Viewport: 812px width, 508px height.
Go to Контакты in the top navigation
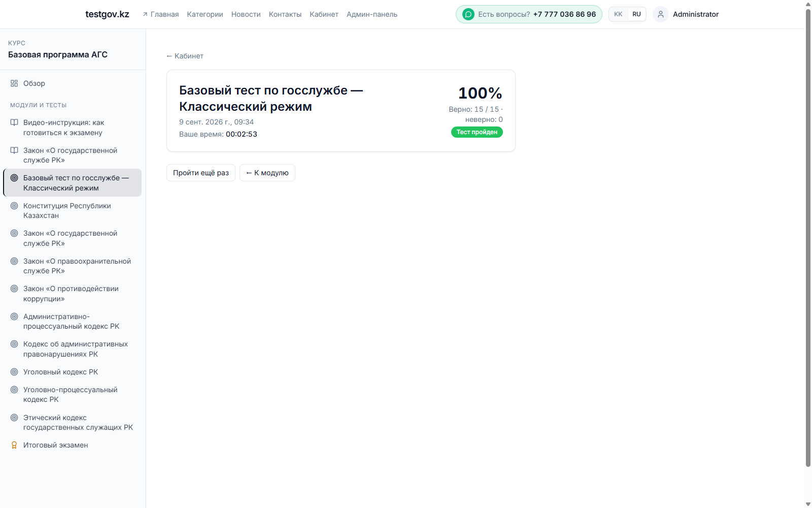click(x=285, y=14)
